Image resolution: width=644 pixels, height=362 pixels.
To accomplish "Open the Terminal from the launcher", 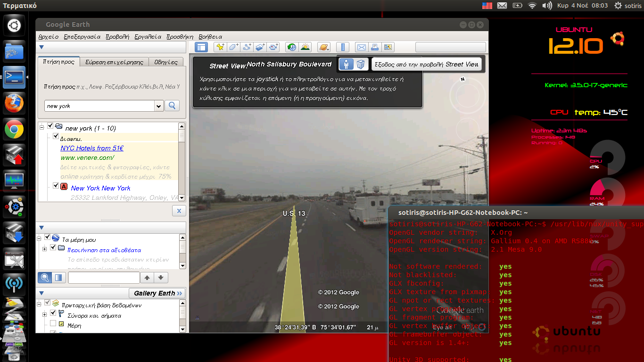I will click(14, 77).
